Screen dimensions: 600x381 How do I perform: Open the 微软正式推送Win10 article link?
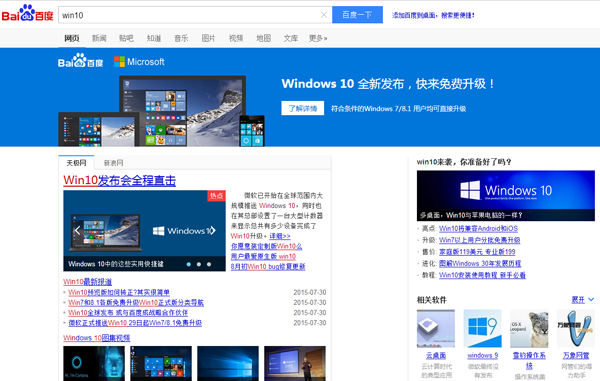coord(135,323)
